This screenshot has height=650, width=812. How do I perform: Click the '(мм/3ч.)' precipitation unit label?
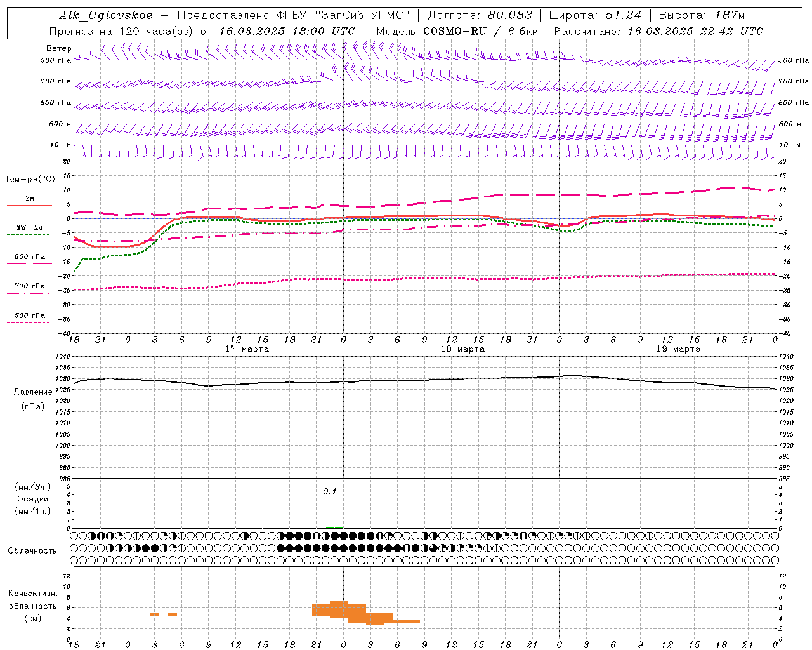[x=33, y=487]
